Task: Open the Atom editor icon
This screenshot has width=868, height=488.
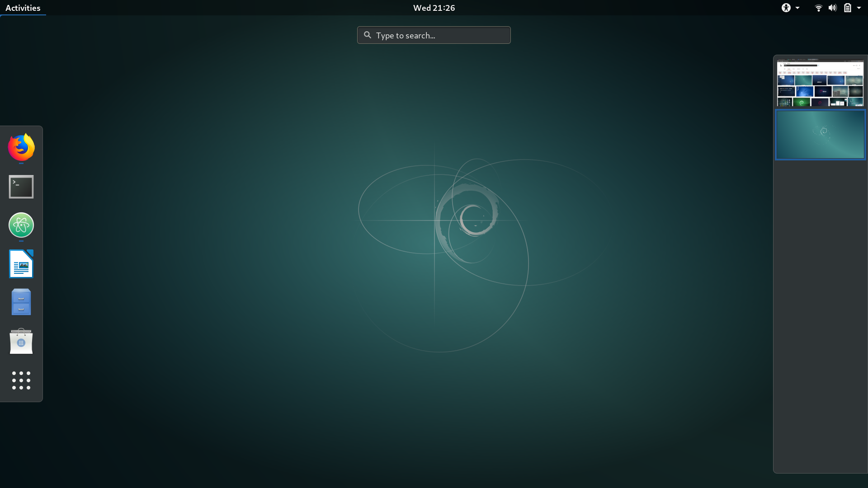Action: [21, 225]
